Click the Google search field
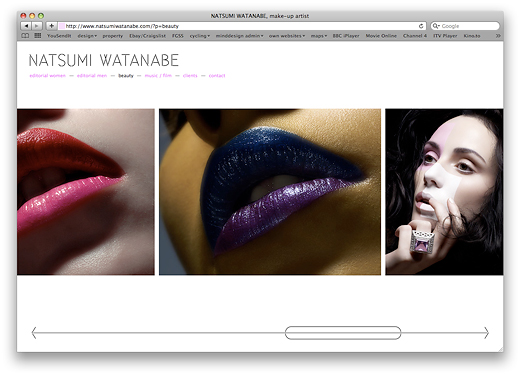Image resolution: width=520 pixels, height=374 pixels. 465,26
